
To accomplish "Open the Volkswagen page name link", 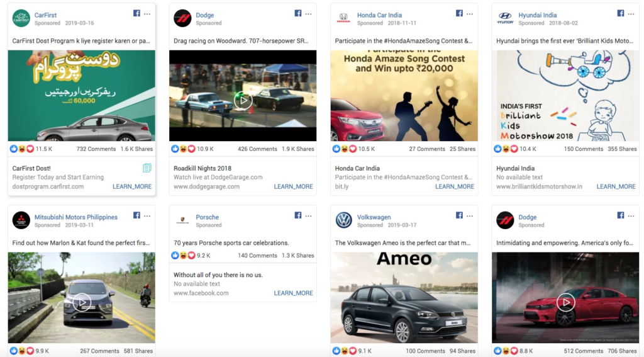I will [x=374, y=217].
